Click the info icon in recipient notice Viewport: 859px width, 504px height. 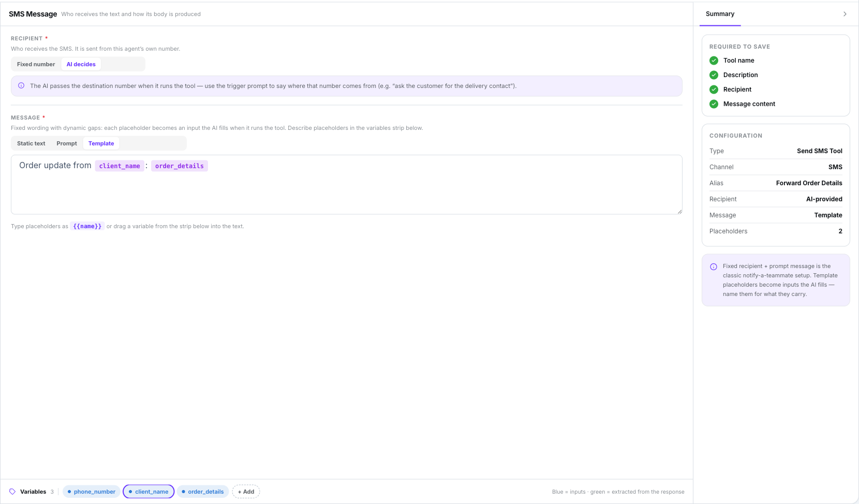21,85
